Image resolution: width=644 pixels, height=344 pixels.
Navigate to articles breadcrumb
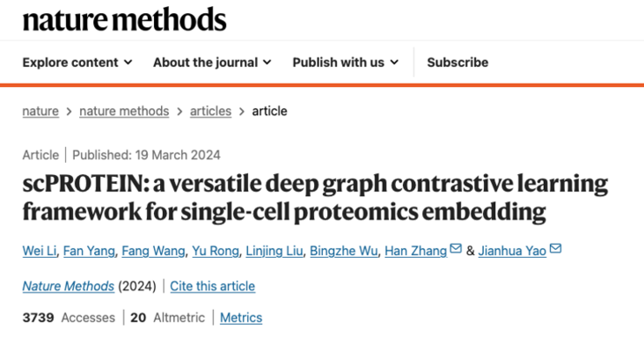[211, 111]
